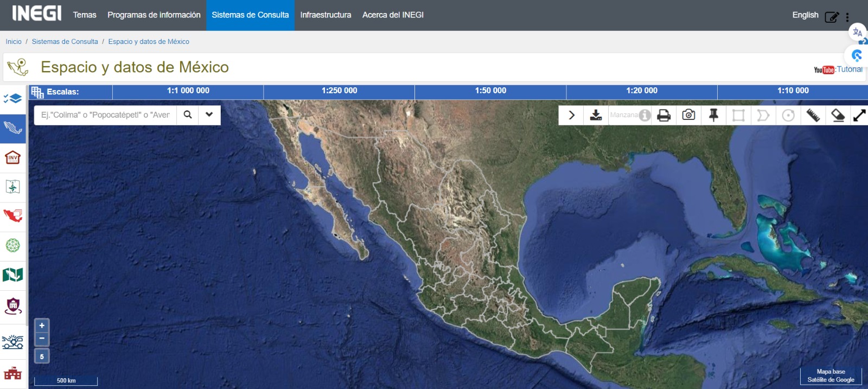This screenshot has height=389, width=868.
Task: Expand the search options dropdown arrow
Action: click(x=209, y=115)
